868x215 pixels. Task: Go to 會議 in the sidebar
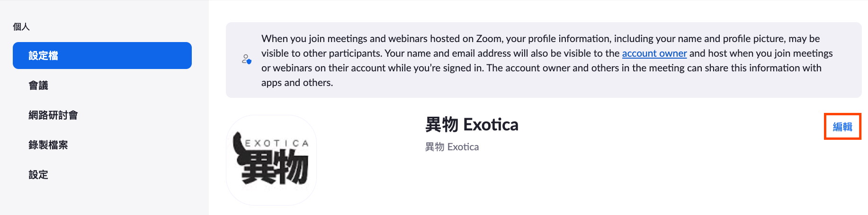point(38,86)
